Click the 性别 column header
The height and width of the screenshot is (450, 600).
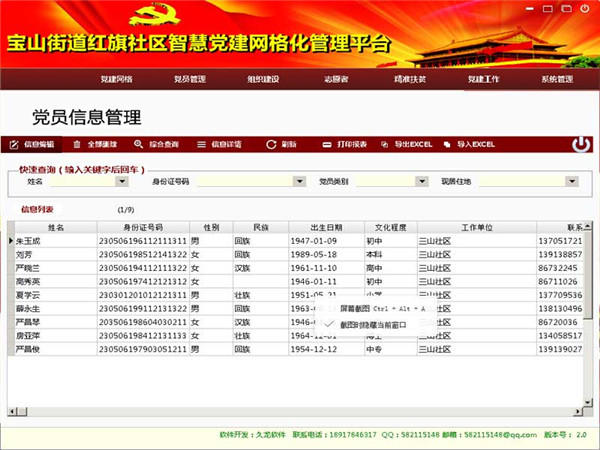(211, 227)
